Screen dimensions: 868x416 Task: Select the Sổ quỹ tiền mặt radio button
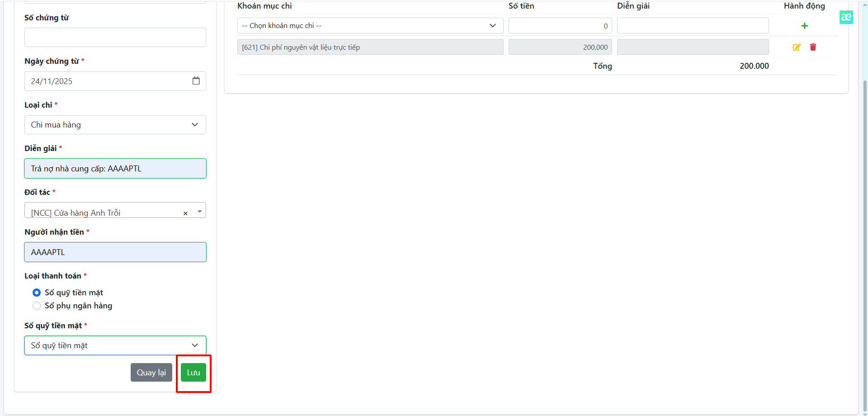tap(37, 293)
